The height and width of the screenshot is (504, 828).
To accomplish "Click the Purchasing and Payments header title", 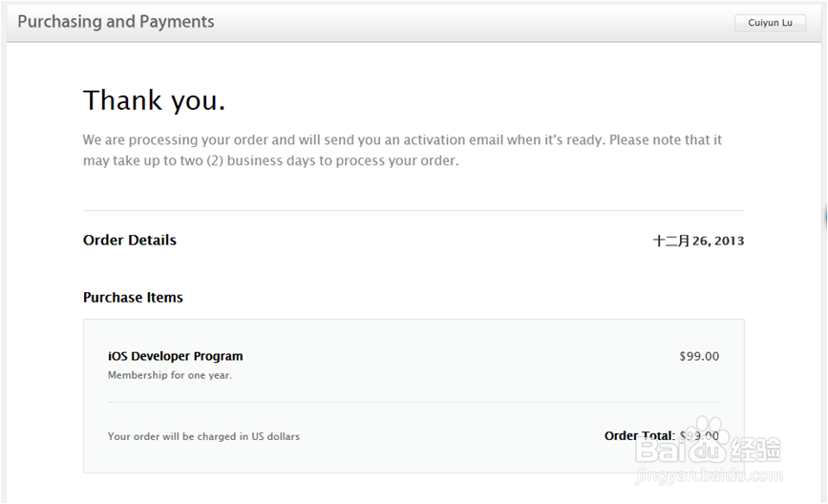I will click(116, 21).
